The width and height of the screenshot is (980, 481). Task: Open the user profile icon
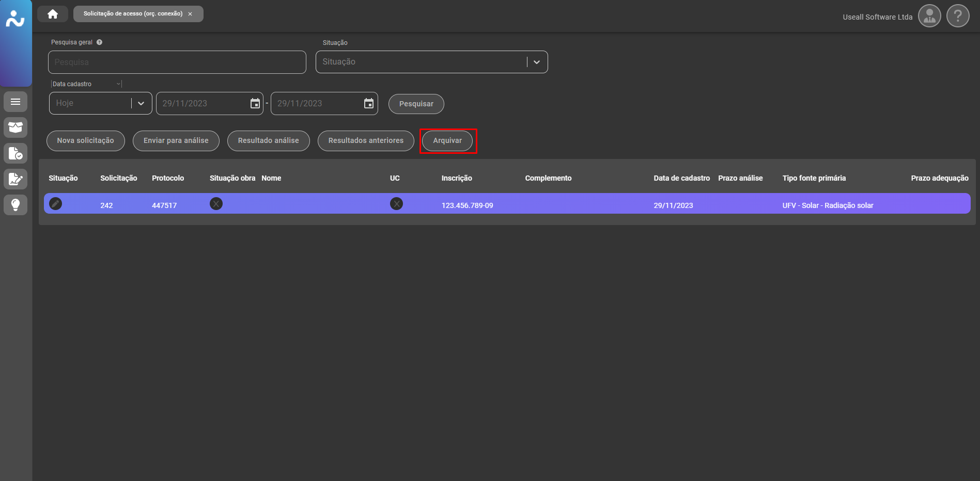(x=929, y=17)
